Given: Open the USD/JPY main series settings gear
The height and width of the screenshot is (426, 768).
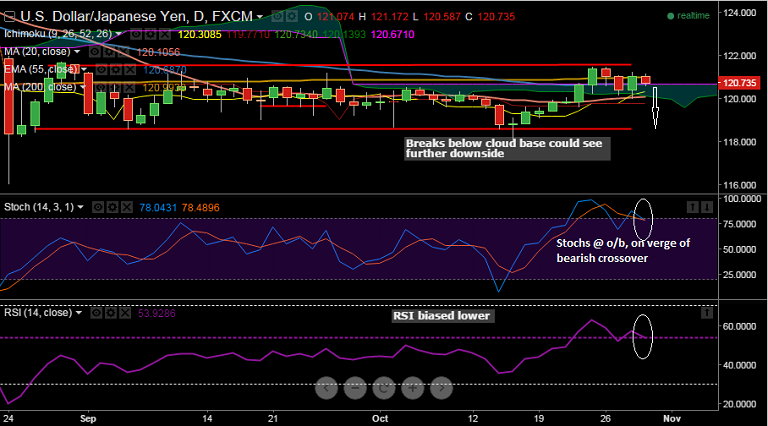Looking at the screenshot, I should coord(291,17).
